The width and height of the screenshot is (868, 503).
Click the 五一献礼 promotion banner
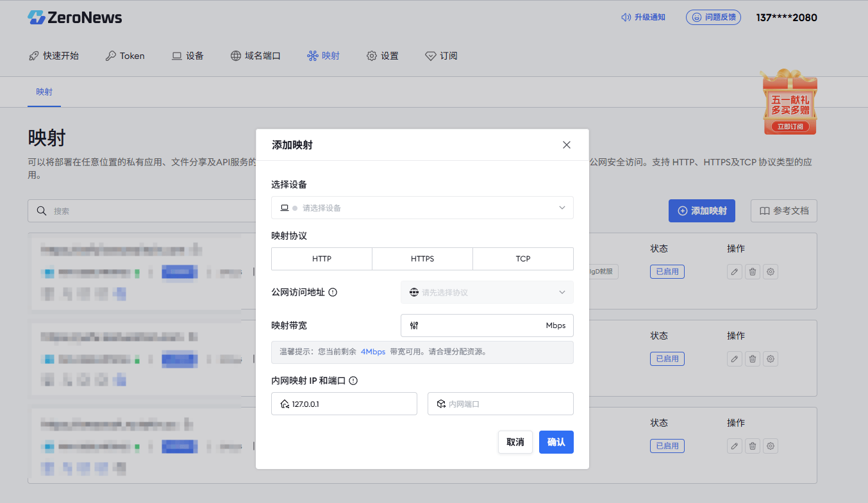[x=790, y=103]
